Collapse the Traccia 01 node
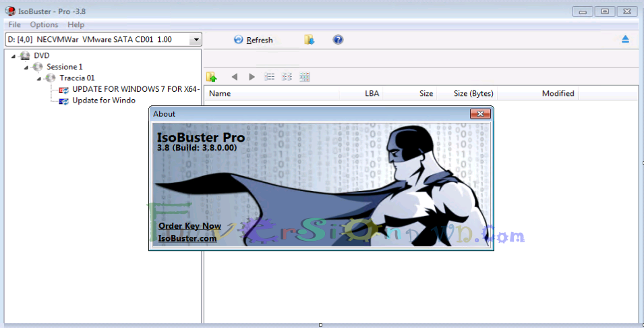The image size is (644, 328). click(x=38, y=78)
